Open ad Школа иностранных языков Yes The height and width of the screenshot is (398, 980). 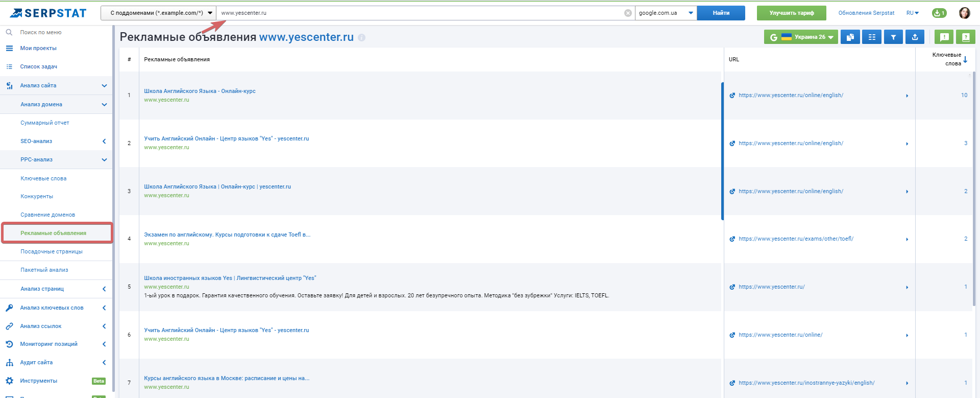(x=230, y=278)
